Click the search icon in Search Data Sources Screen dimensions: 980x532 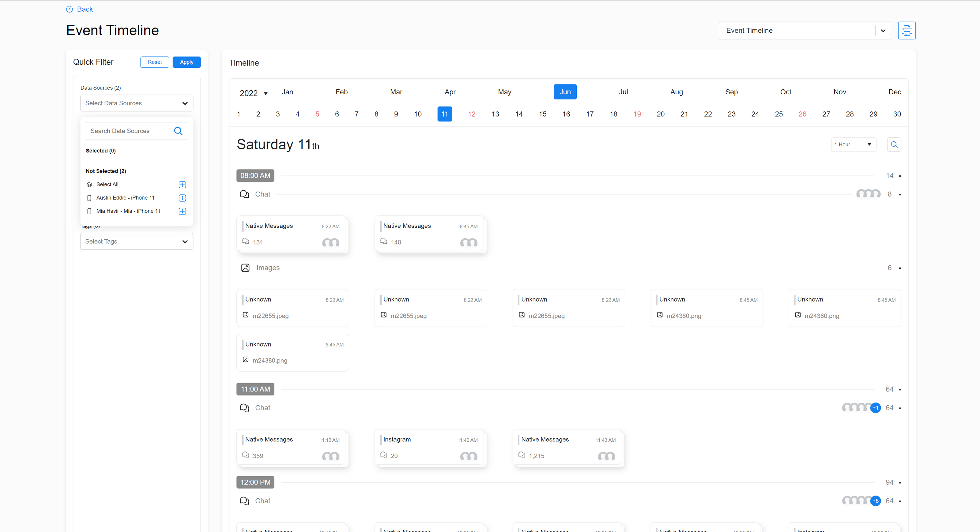[x=178, y=131]
